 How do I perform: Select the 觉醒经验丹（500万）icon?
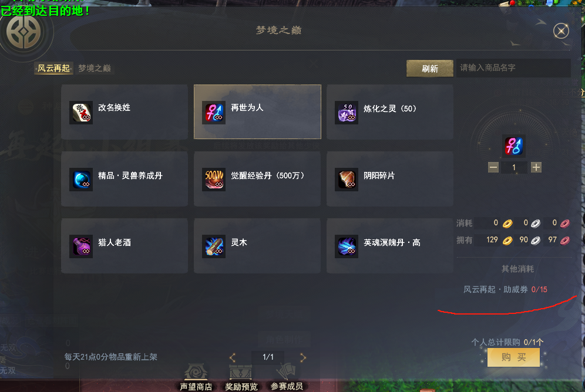pos(214,180)
